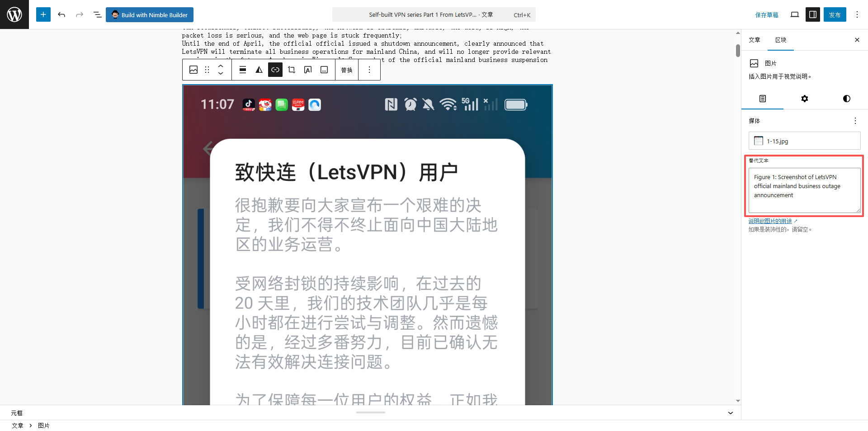Apply the duotone filter tool
The height and width of the screenshot is (431, 868).
259,70
